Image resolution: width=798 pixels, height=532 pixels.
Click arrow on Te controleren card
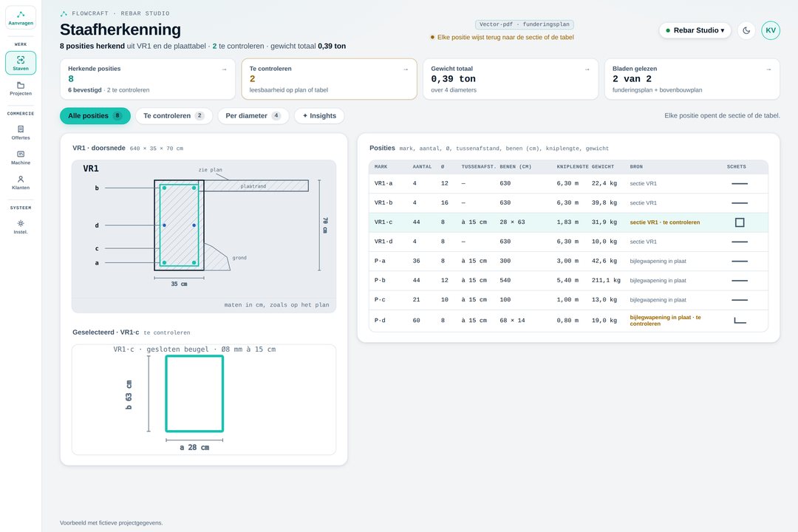click(406, 69)
